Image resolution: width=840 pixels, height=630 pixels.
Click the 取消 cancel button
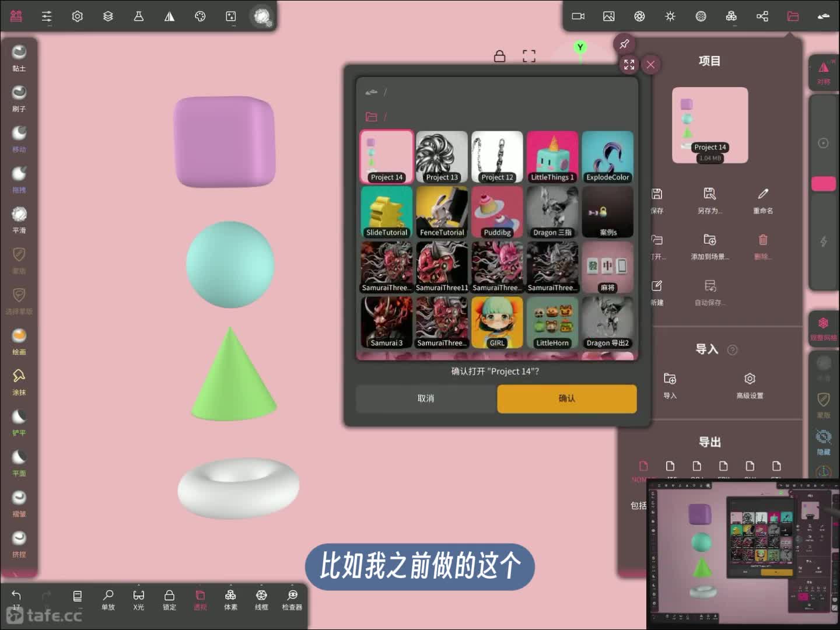pyautogui.click(x=426, y=398)
